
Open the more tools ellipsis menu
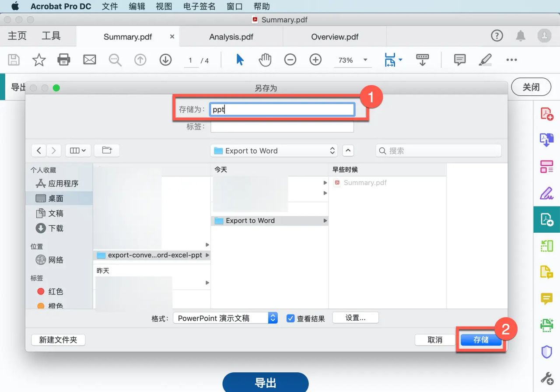tap(511, 60)
